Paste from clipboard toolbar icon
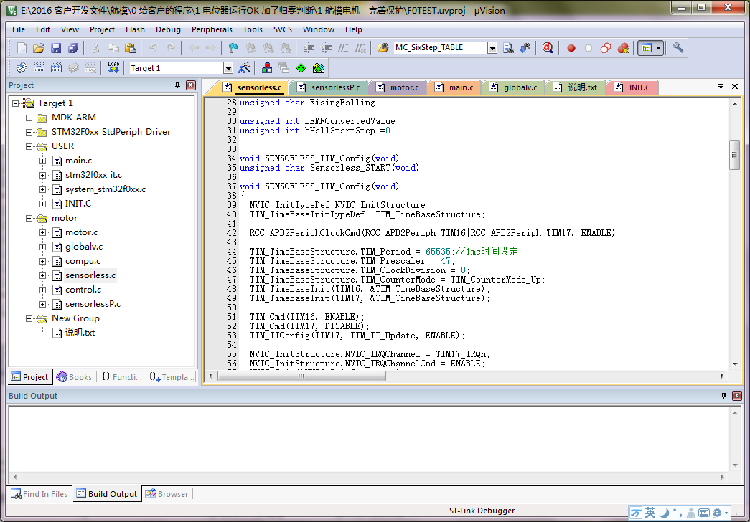 pos(131,48)
